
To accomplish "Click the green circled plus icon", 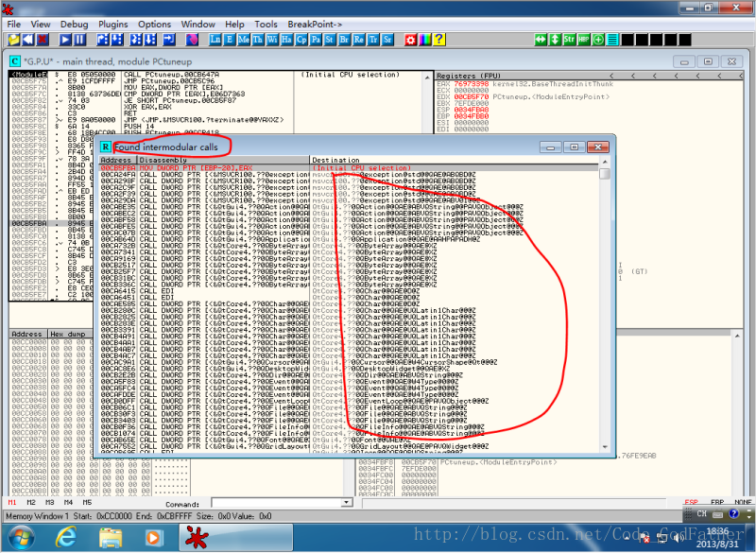I will [x=598, y=40].
